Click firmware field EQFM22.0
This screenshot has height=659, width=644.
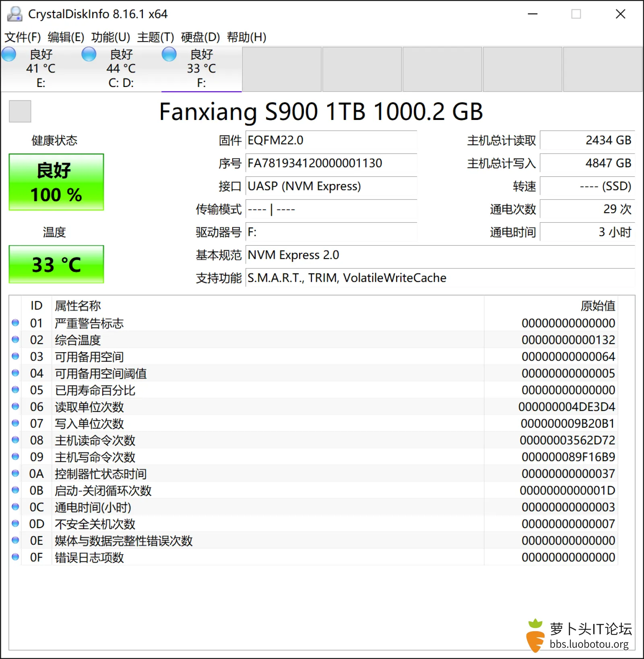click(331, 140)
